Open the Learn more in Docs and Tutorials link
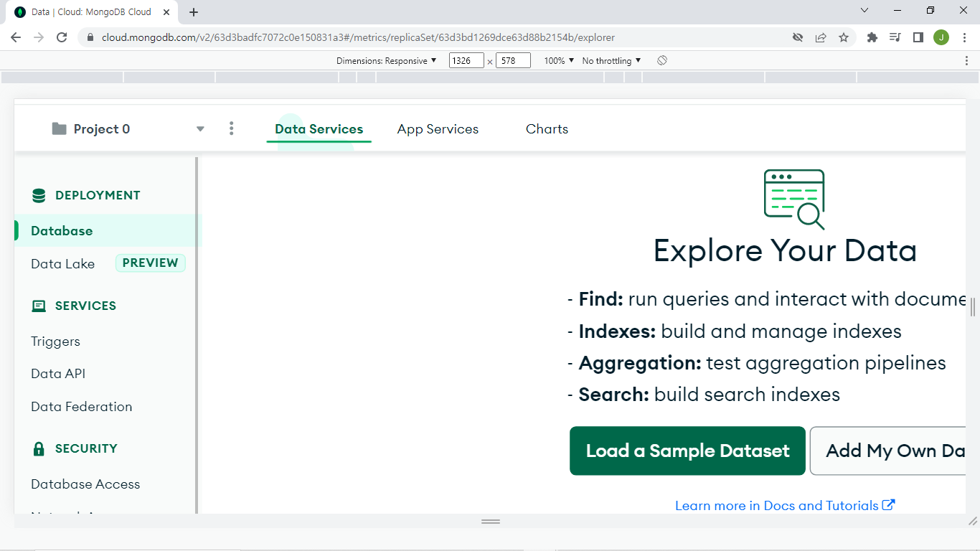The width and height of the screenshot is (980, 551). point(785,506)
